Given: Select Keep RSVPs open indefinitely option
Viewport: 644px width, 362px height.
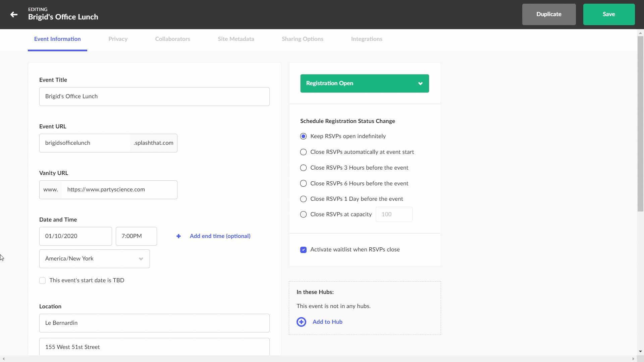Looking at the screenshot, I should [x=304, y=136].
